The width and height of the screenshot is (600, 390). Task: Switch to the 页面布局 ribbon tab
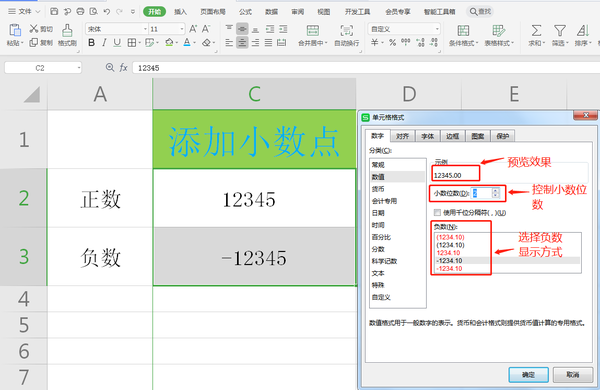coord(213,12)
